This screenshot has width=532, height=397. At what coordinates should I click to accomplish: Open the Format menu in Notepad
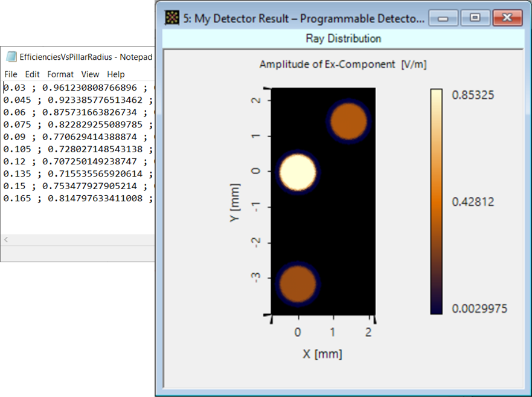coord(60,74)
